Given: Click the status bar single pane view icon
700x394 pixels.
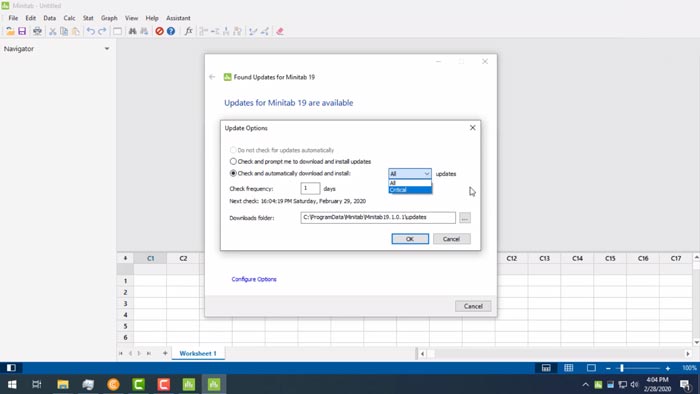Looking at the screenshot, I should point(591,368).
